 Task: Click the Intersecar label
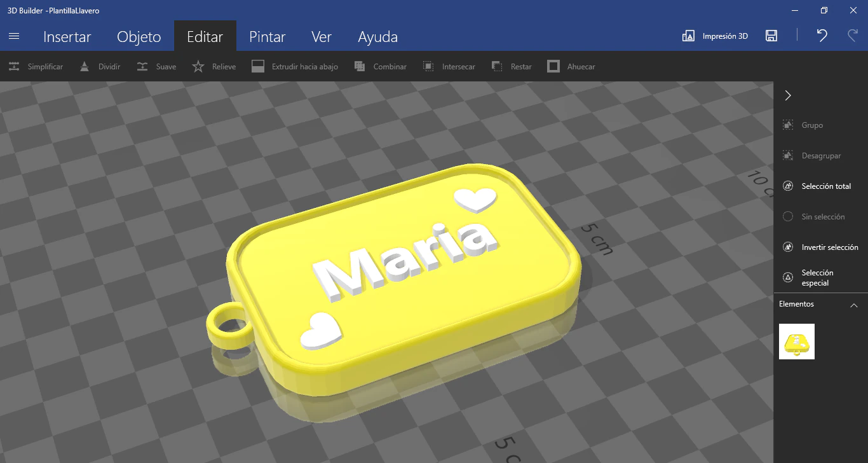tap(459, 67)
